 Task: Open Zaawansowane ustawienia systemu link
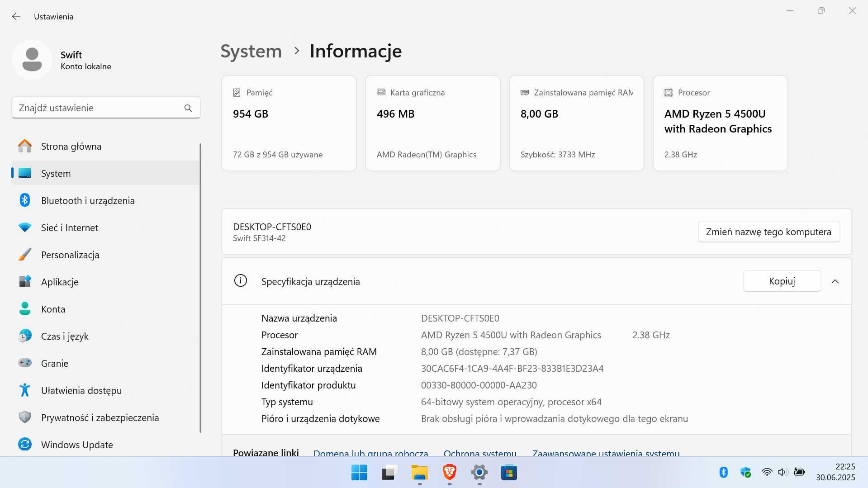pos(606,453)
